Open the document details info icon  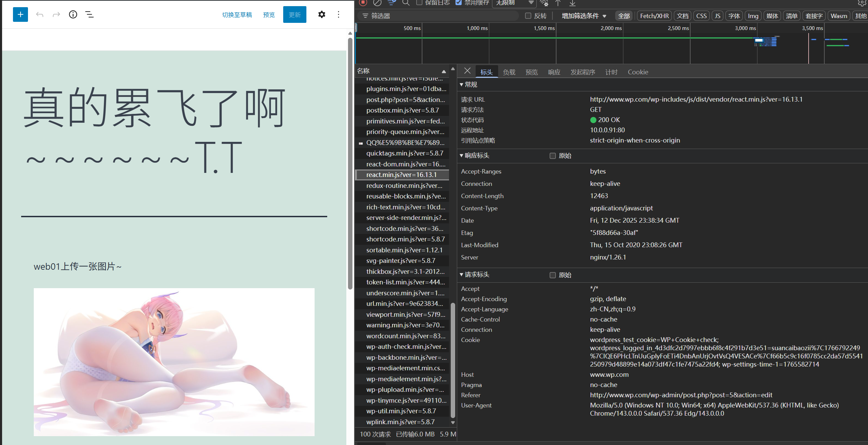click(73, 15)
